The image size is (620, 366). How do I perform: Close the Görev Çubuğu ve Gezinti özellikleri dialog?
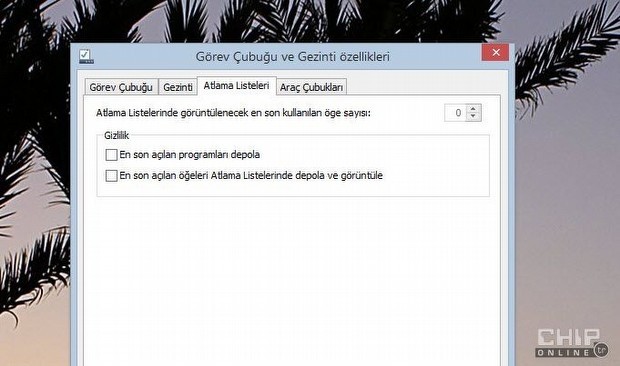point(495,52)
